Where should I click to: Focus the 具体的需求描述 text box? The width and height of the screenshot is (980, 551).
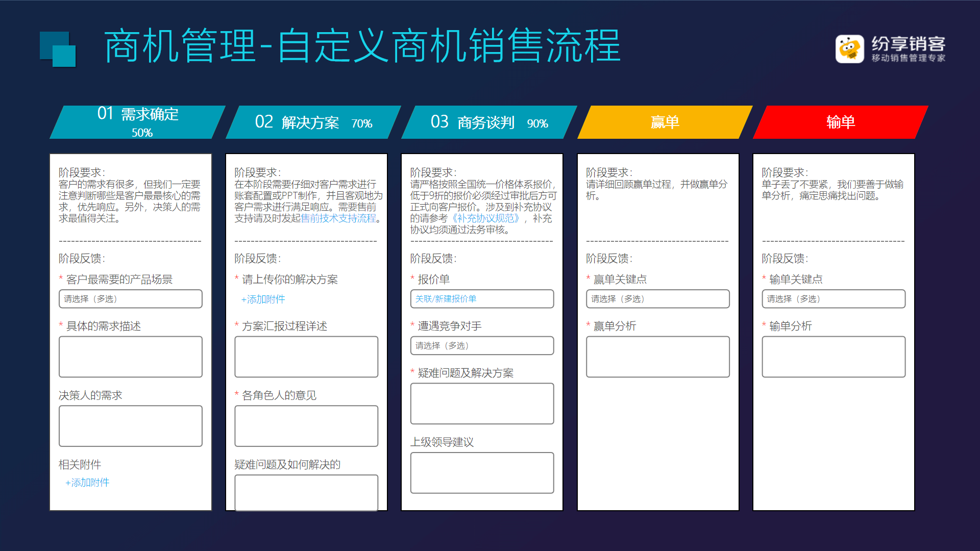pos(131,357)
